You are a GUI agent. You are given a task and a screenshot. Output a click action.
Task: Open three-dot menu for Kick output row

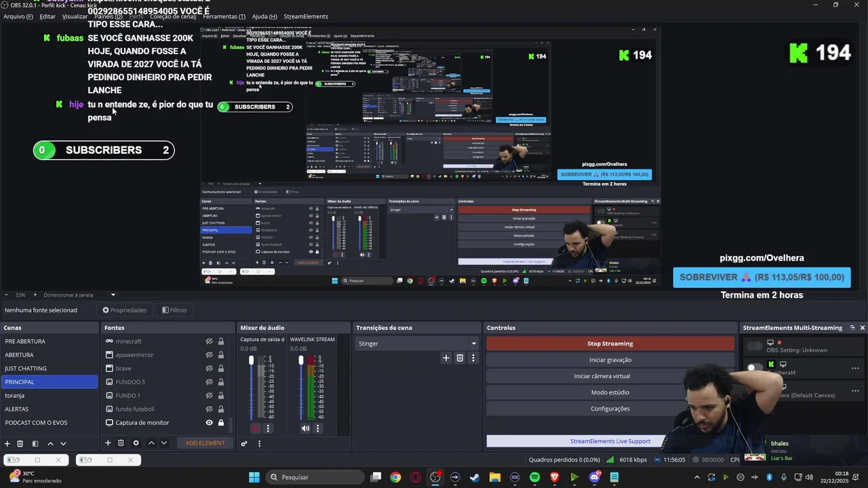coord(855,368)
